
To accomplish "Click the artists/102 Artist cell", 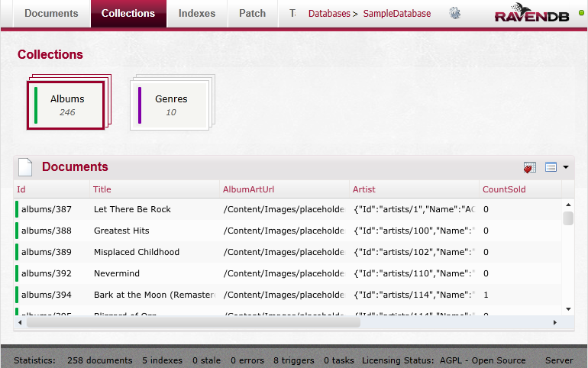I will [415, 252].
